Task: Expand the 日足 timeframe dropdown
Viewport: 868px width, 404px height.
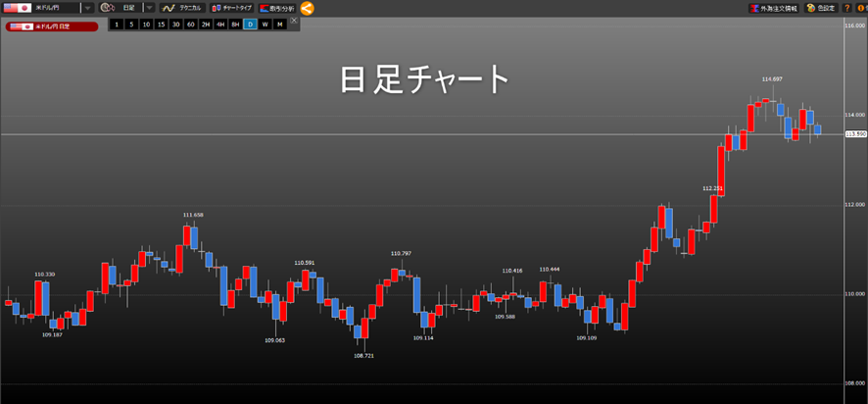Action: click(x=150, y=8)
